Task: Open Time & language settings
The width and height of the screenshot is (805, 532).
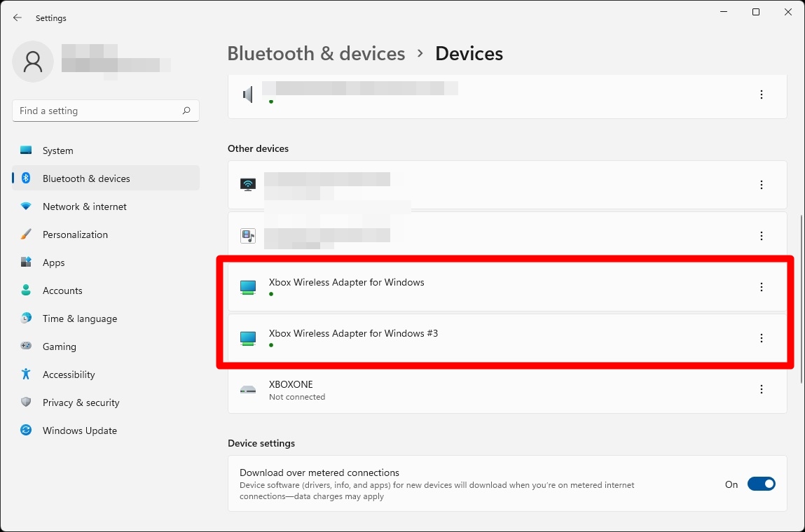Action: [105, 318]
